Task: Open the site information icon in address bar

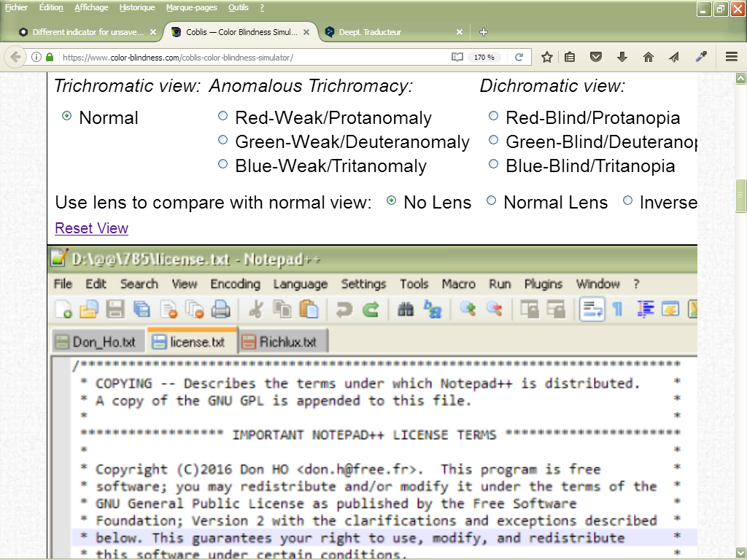Action: point(36,57)
